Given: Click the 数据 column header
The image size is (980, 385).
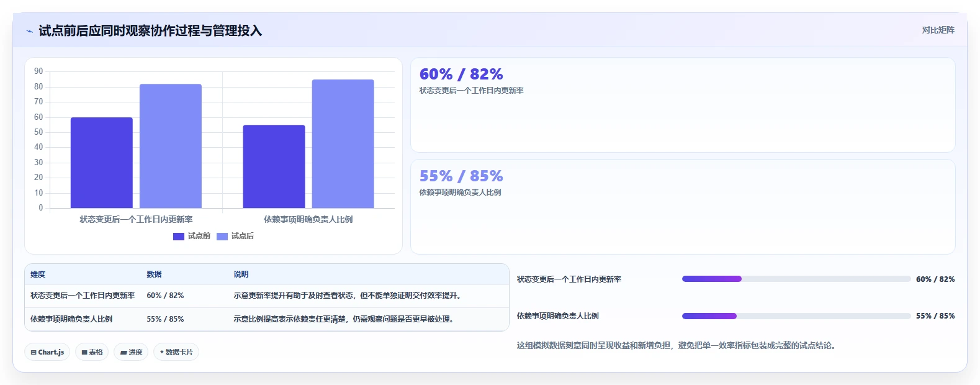Looking at the screenshot, I should pyautogui.click(x=154, y=274).
